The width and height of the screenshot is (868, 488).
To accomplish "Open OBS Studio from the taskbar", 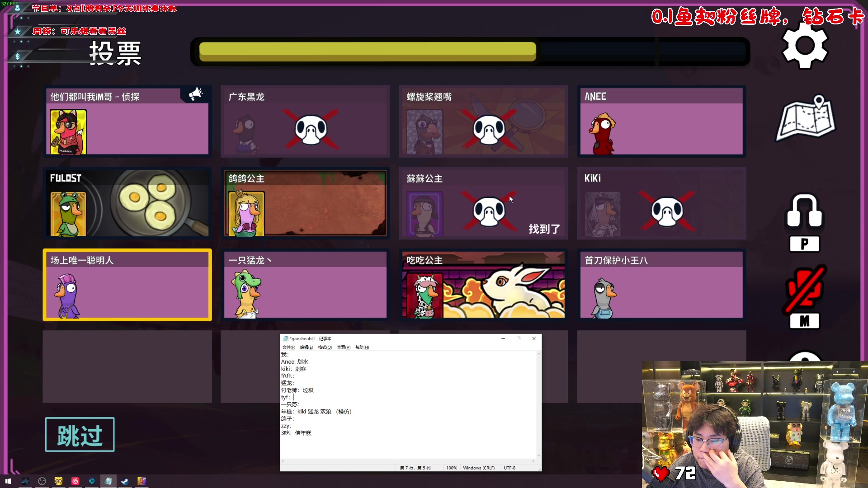I will 42,481.
